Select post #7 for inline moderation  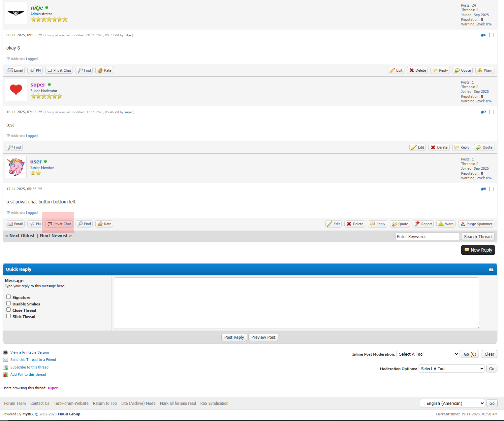click(491, 112)
